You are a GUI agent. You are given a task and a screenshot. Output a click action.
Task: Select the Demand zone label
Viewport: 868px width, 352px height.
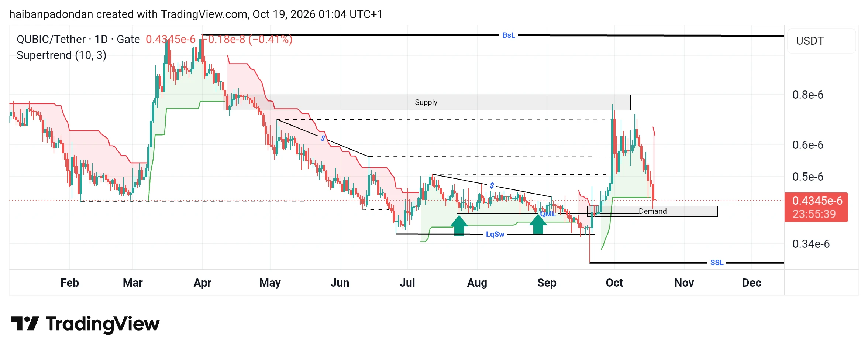point(652,211)
